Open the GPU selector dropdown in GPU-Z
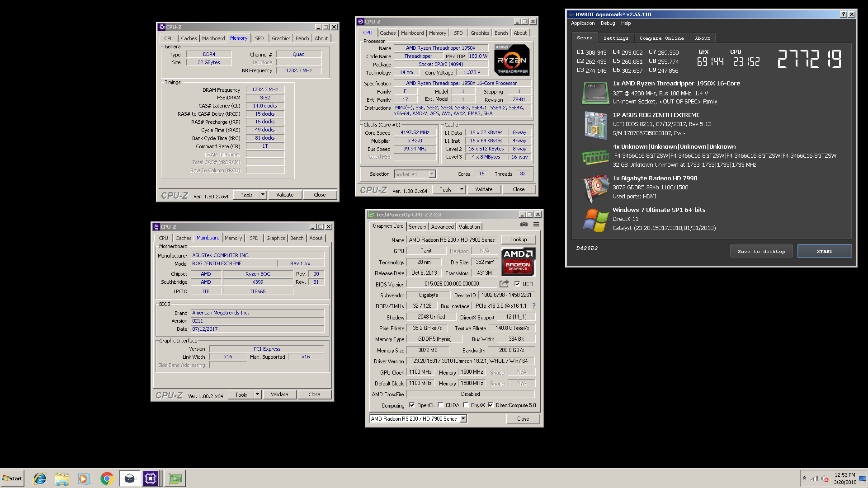 463,419
